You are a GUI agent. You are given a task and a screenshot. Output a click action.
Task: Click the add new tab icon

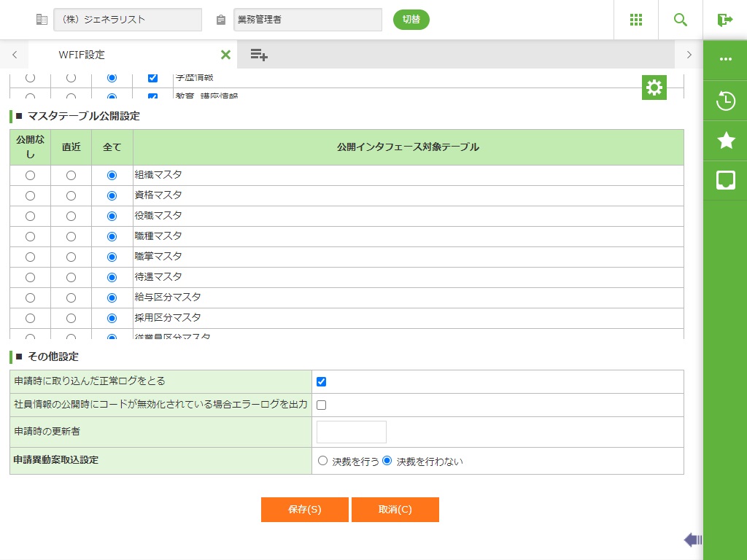[259, 55]
